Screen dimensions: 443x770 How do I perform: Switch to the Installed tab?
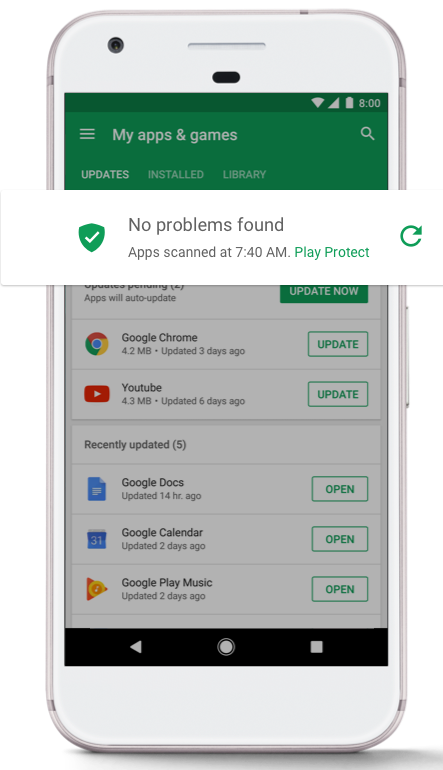click(x=176, y=174)
